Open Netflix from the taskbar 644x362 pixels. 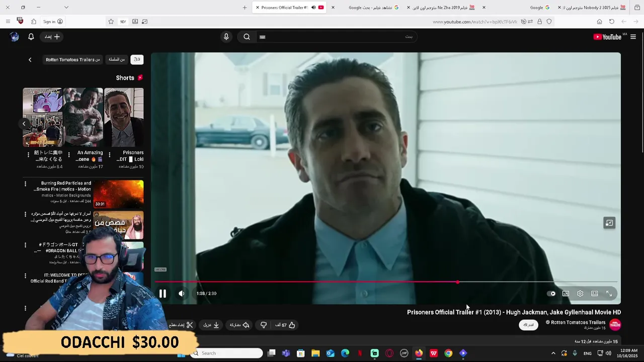coord(360,353)
